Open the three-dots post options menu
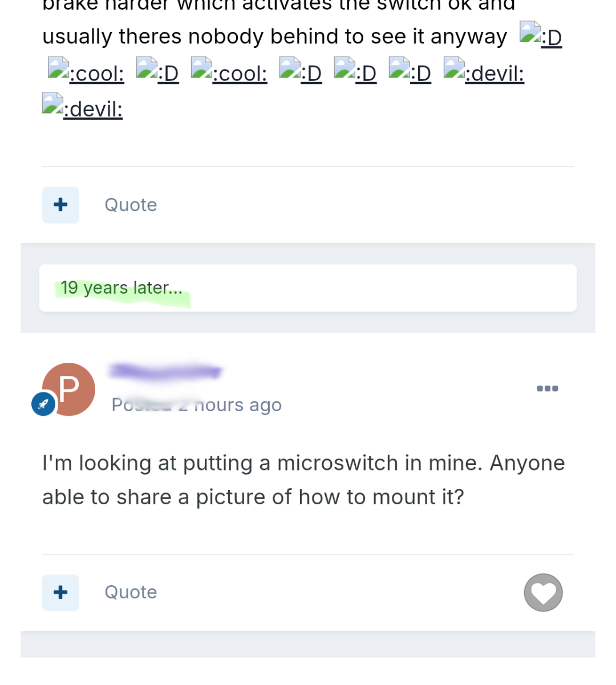 click(547, 388)
